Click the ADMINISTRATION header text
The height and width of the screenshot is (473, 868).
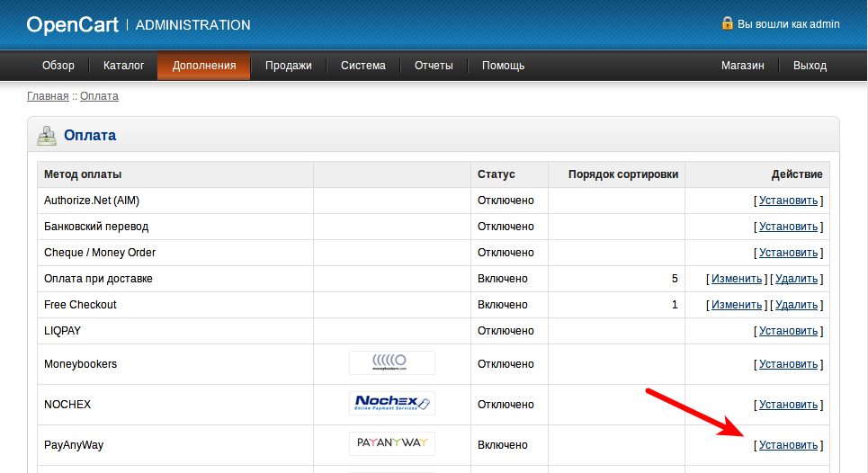tap(192, 25)
